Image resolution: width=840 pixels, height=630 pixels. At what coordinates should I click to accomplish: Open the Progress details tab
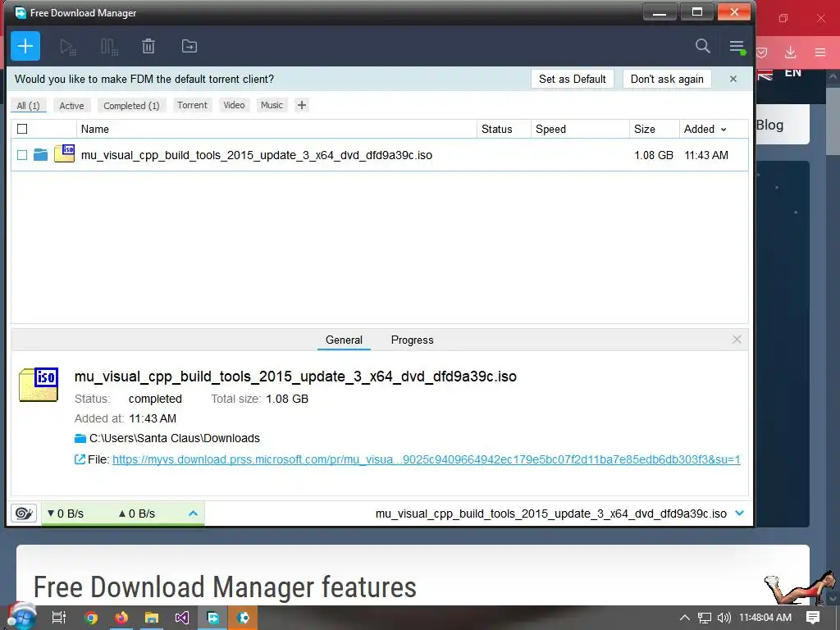412,340
